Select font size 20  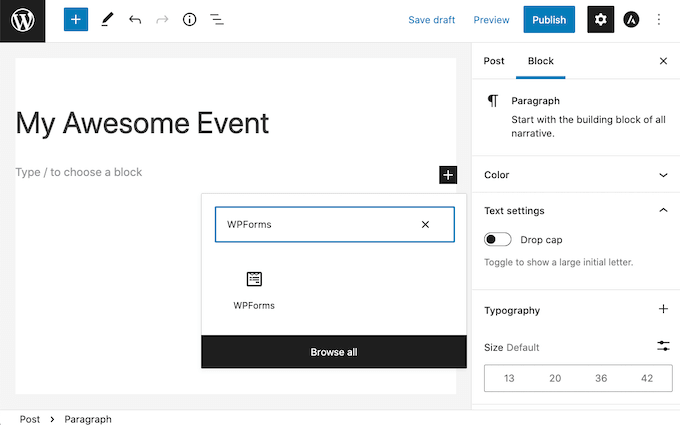pyautogui.click(x=555, y=378)
